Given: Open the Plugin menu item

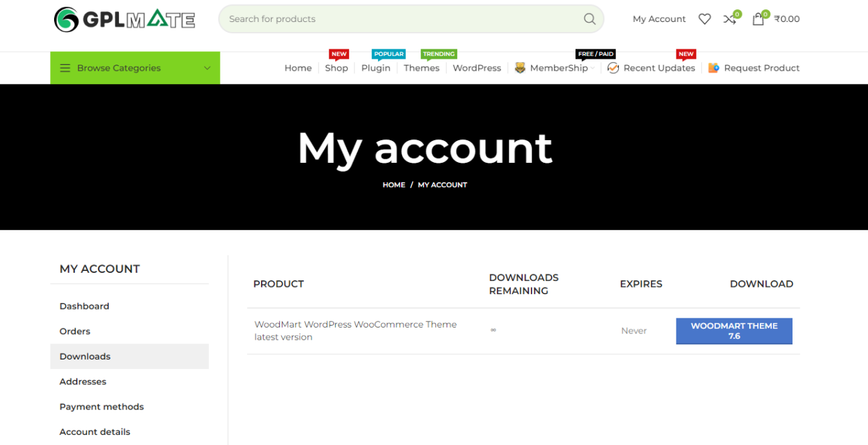Looking at the screenshot, I should click(x=376, y=68).
